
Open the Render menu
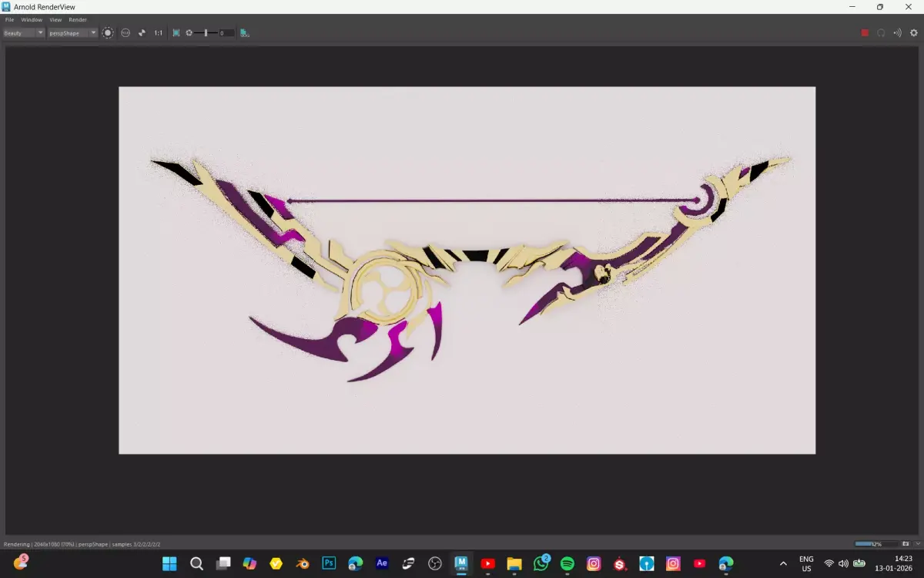coord(78,19)
